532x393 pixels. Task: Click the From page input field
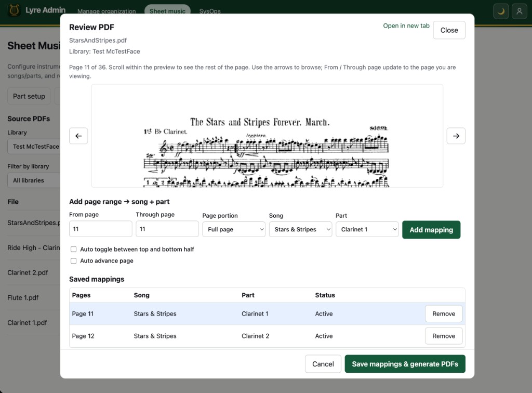100,229
